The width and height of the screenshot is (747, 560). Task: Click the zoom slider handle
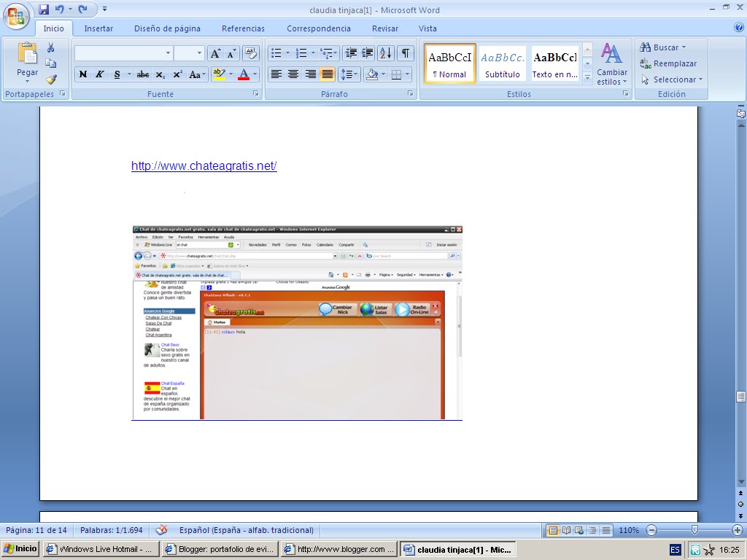coord(694,529)
